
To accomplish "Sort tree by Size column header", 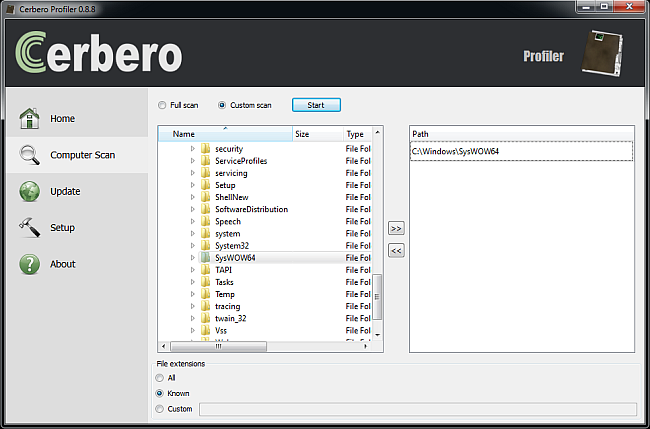I will 318,134.
